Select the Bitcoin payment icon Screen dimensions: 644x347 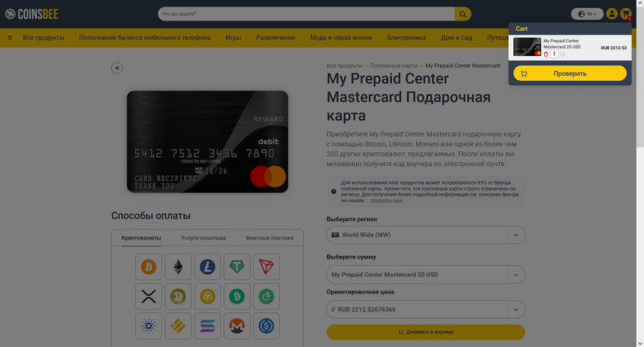click(x=148, y=267)
